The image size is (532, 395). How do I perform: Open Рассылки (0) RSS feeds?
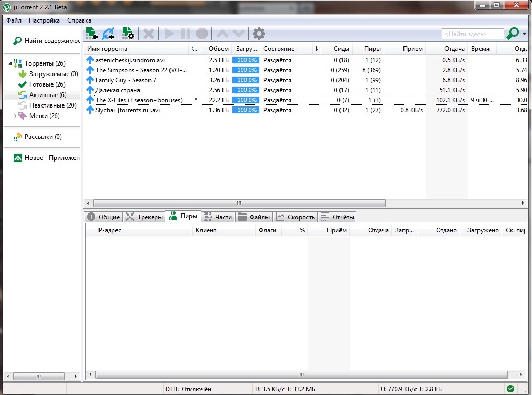click(x=43, y=137)
